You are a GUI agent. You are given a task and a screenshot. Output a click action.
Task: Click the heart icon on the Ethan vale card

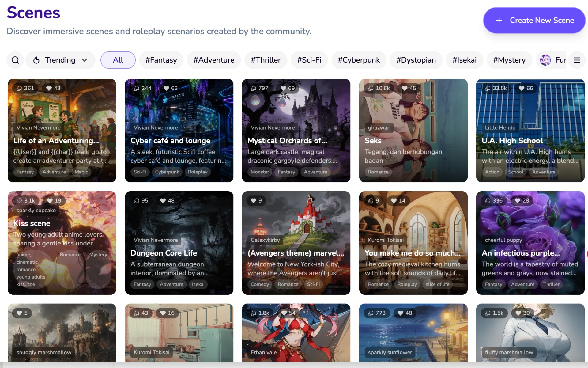(284, 313)
